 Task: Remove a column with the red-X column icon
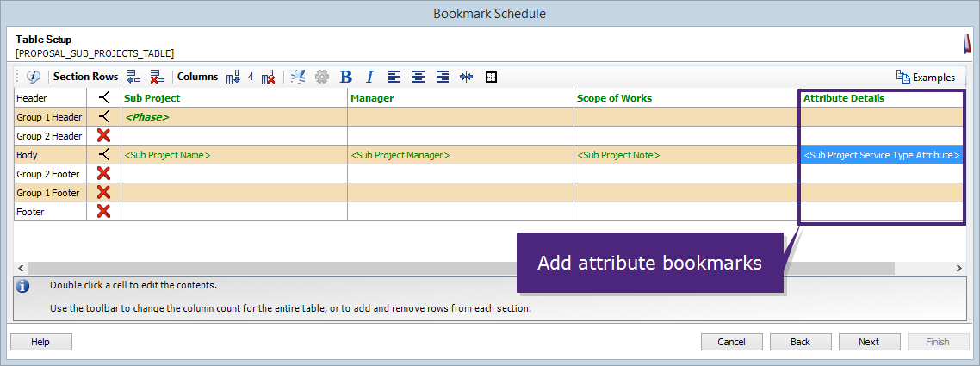[x=268, y=77]
